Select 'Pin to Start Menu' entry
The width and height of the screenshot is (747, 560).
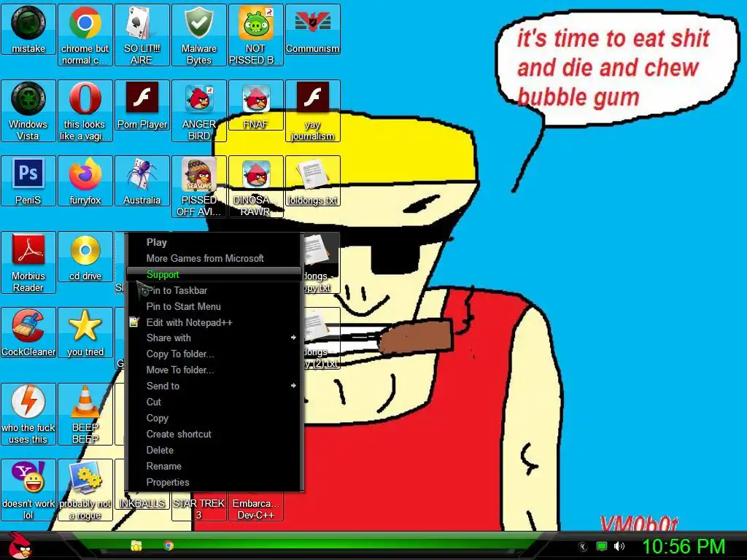point(214,307)
